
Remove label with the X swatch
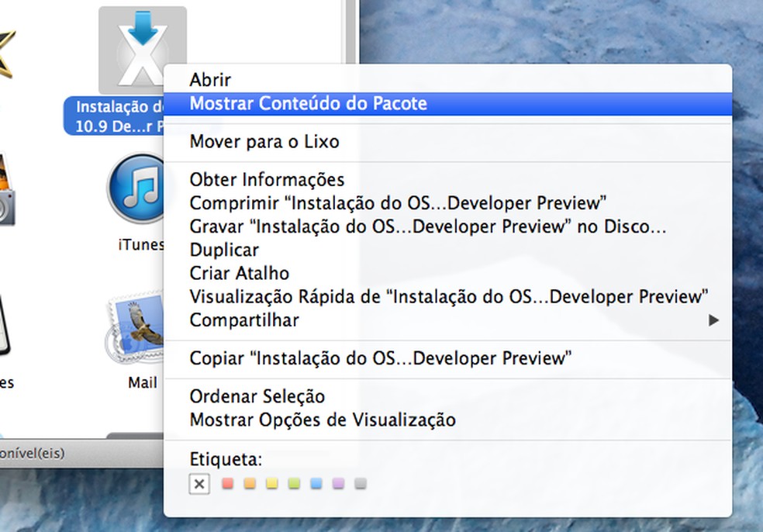199,484
